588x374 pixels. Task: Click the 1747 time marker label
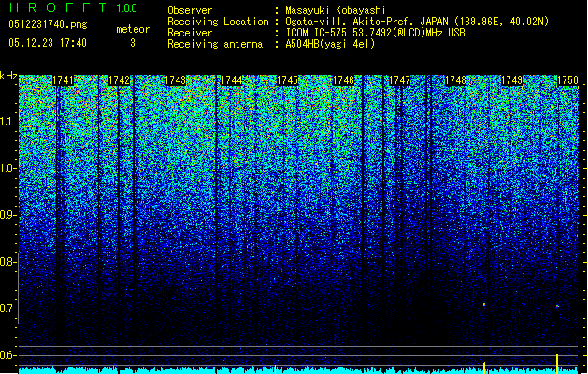click(x=400, y=80)
